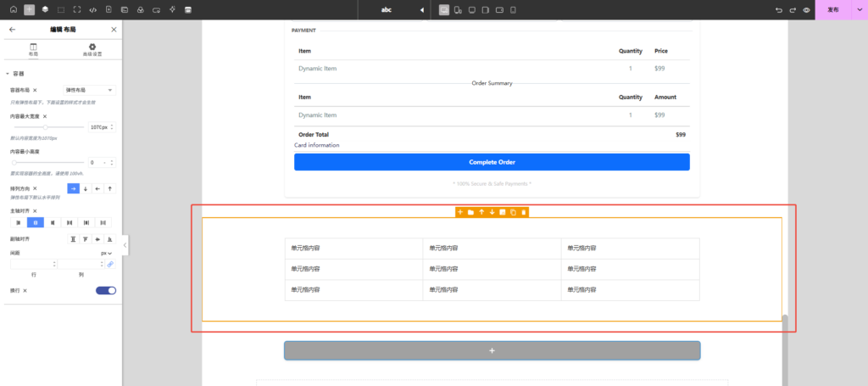
Task: Switch to the 布局 tab
Action: coord(33,49)
